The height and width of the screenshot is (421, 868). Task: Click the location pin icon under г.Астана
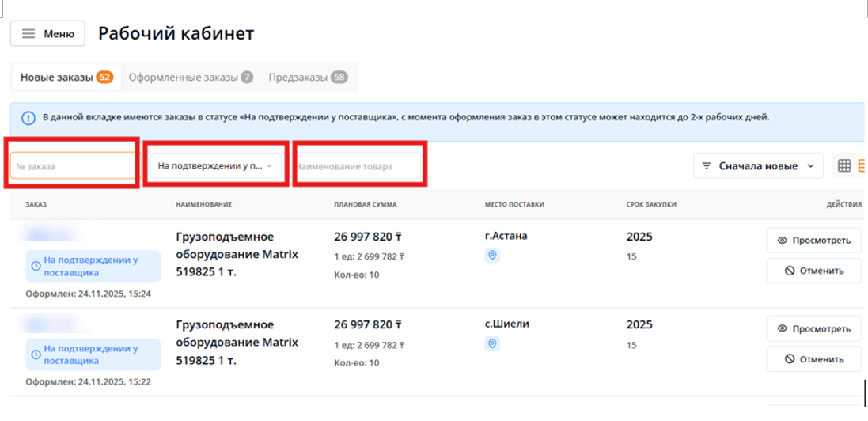(492, 256)
